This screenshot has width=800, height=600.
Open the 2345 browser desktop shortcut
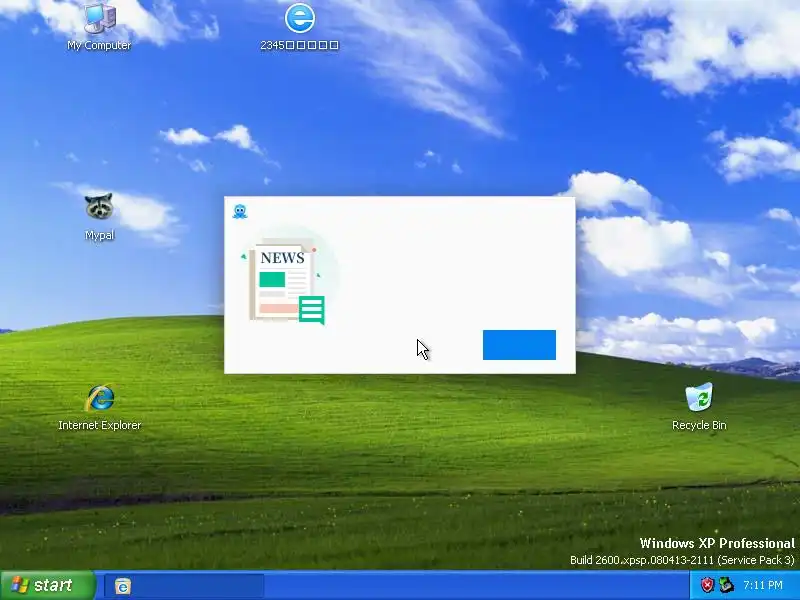[x=299, y=27]
